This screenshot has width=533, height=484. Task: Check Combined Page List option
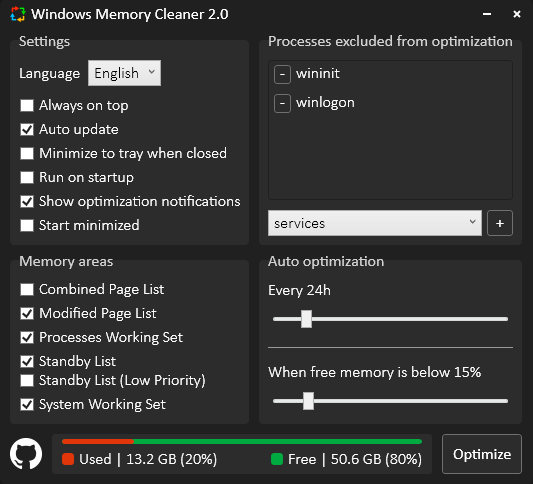click(x=27, y=290)
